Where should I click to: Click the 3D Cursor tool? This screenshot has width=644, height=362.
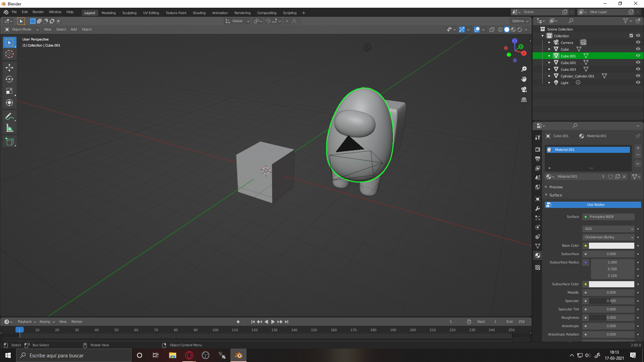(9, 54)
